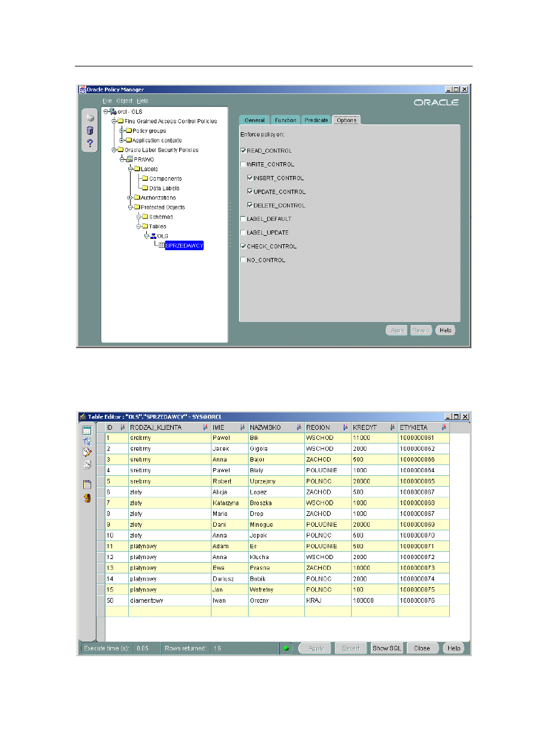Click the create object cube icon
Viewport: 535px width, 756px height.
(x=90, y=117)
